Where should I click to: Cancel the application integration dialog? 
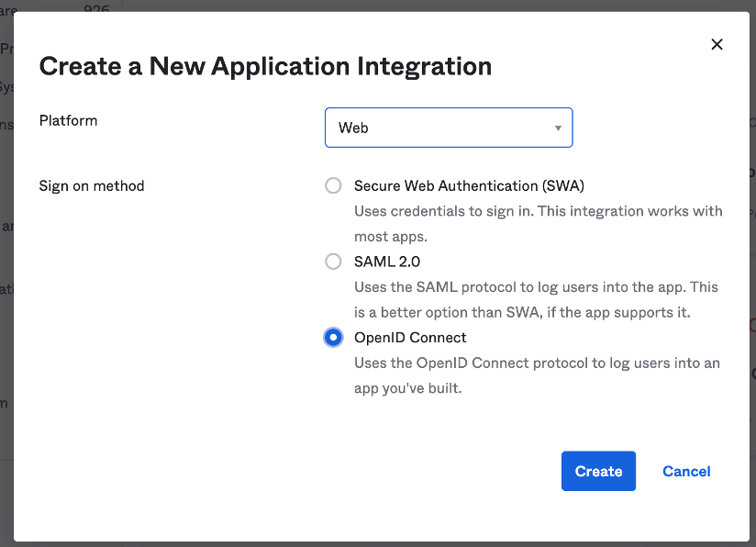coord(686,471)
